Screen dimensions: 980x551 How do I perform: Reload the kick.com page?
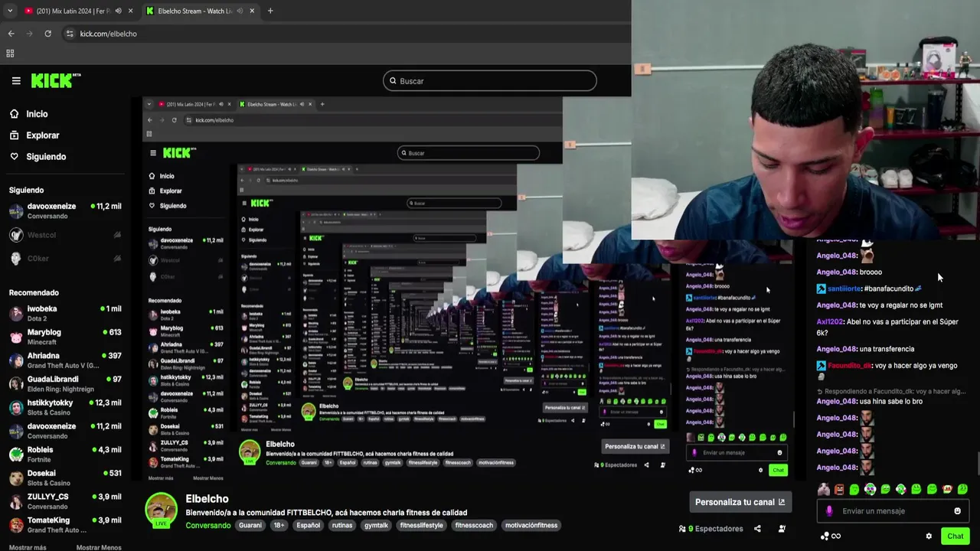pos(47,34)
